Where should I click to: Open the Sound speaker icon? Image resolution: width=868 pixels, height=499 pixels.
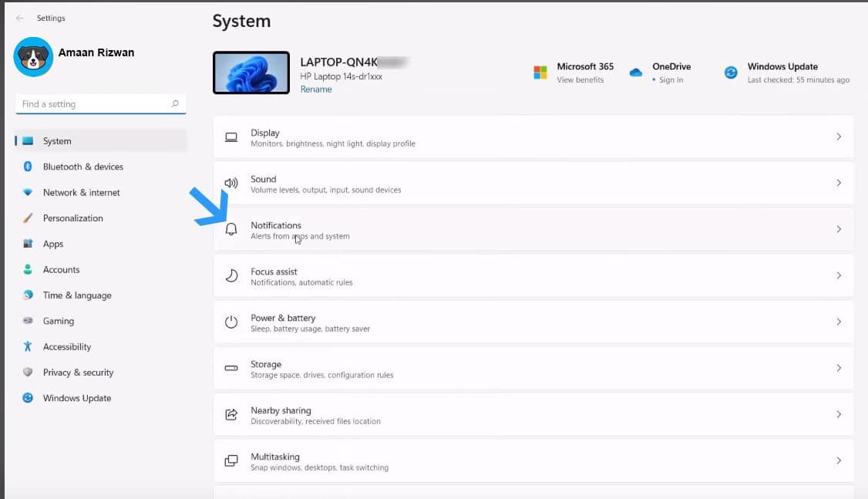[x=231, y=183]
